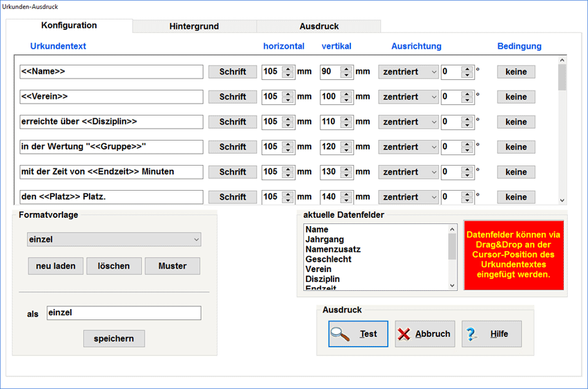This screenshot has width=588, height=389.
Task: Open Ausrichtung dropdown for the <<Name>> row
Action: click(408, 72)
